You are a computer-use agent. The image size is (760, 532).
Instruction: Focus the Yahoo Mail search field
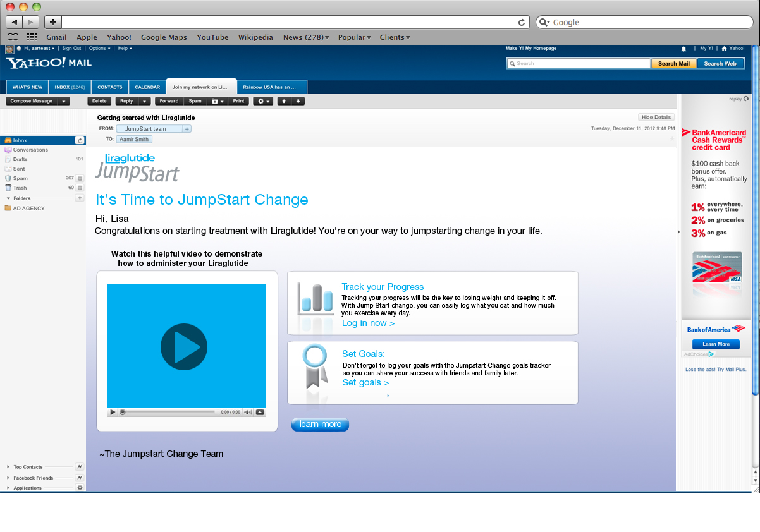click(579, 64)
